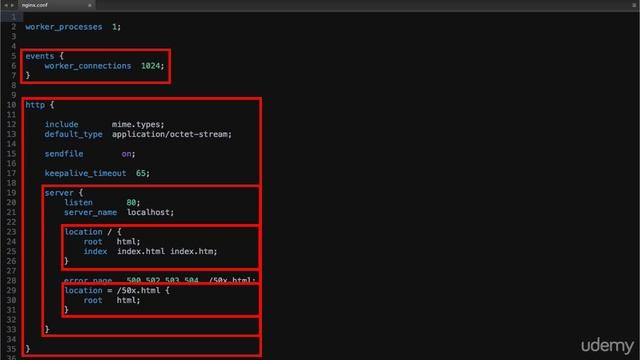Click /50x.html on line 29
The image size is (640, 360).
(138, 291)
